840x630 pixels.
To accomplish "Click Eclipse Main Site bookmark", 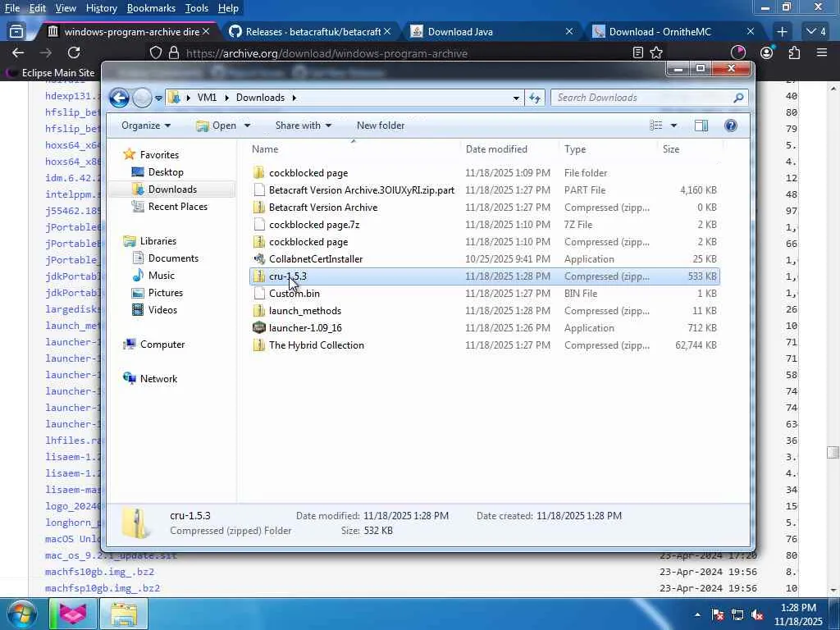I will (51, 72).
